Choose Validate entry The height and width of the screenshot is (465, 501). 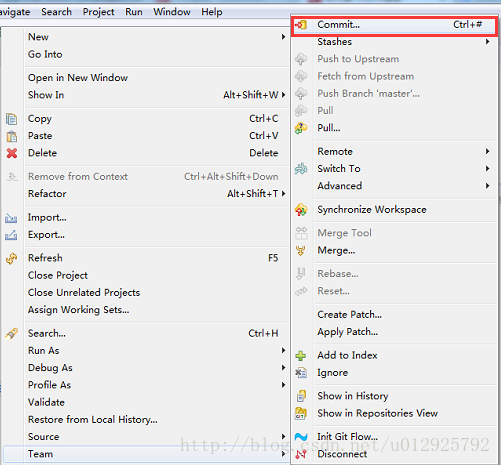46,402
